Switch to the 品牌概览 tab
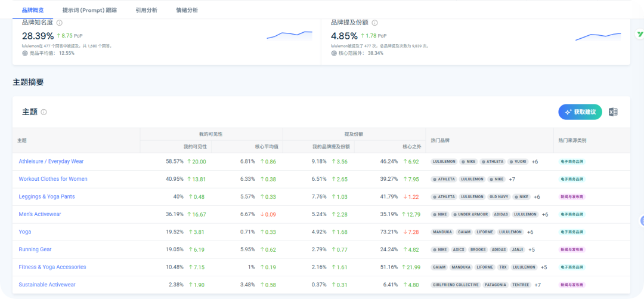Viewport: 644px width, 299px height. 33,10
